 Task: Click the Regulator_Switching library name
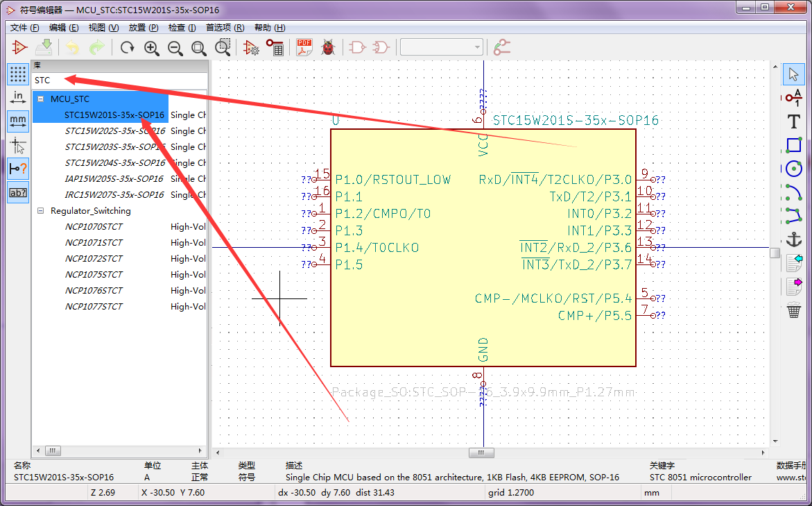91,211
